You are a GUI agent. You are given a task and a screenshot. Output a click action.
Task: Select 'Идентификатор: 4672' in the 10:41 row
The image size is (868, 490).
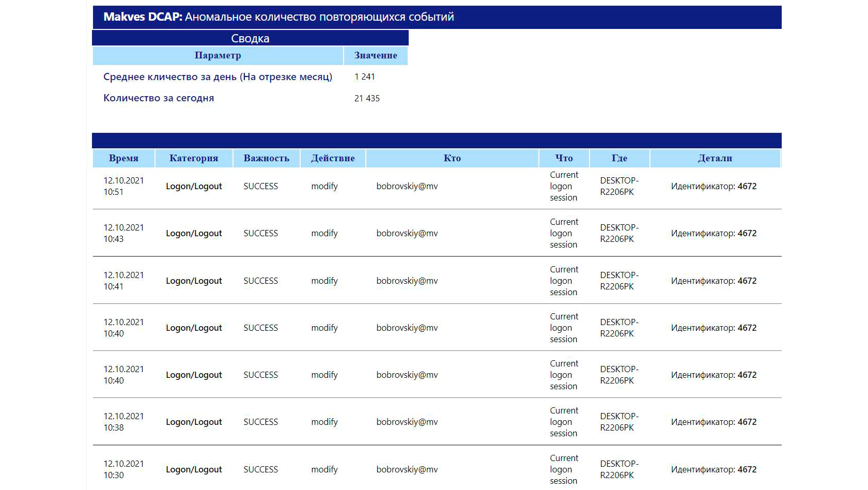[714, 281]
